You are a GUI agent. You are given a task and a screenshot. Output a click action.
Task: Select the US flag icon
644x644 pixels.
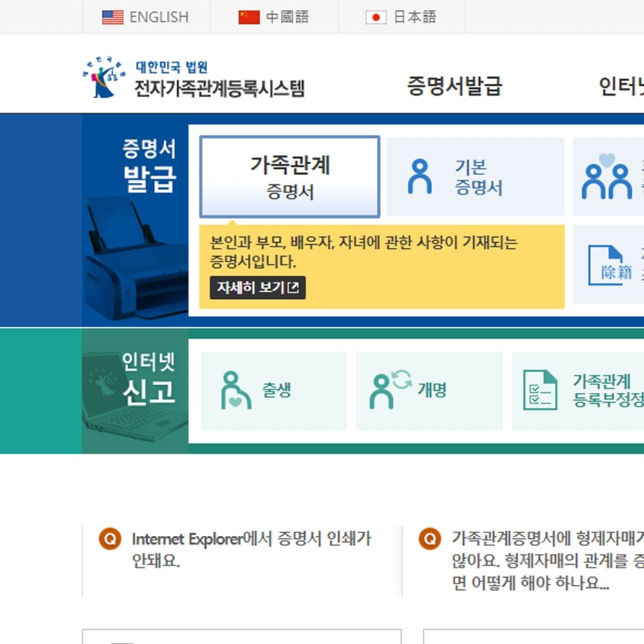(113, 17)
